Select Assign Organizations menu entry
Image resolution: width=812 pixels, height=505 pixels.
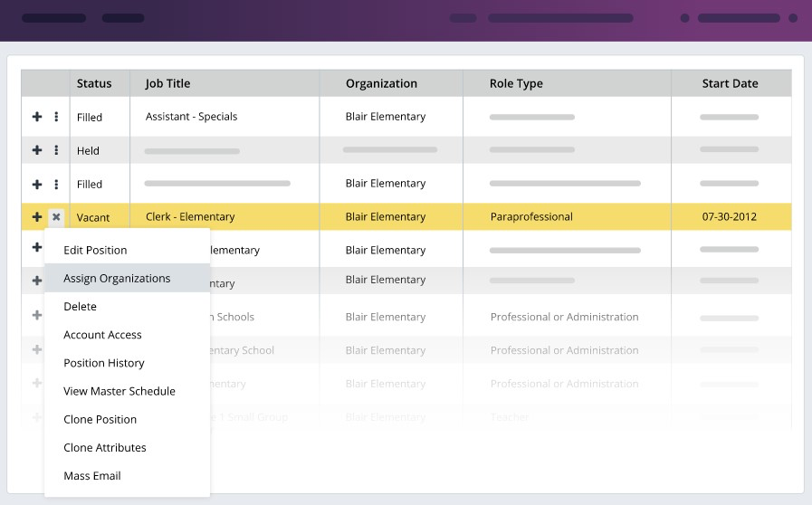(117, 278)
